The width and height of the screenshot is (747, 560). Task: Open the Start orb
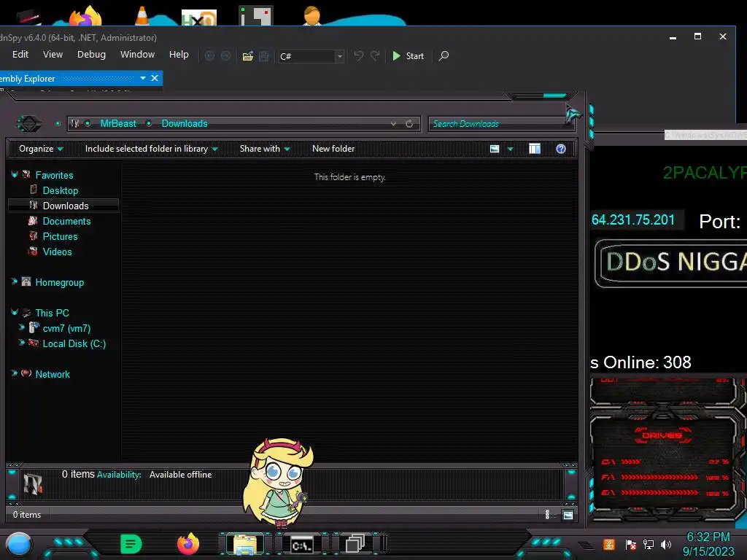[x=19, y=545]
